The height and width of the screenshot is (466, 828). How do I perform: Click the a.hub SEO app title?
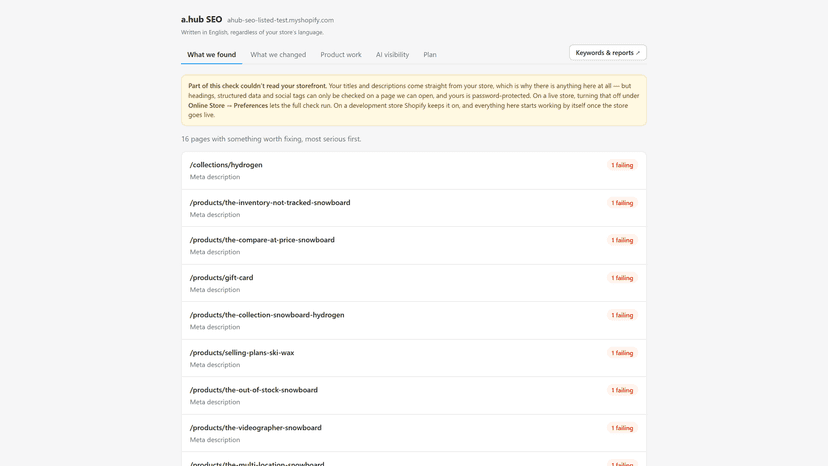click(201, 20)
